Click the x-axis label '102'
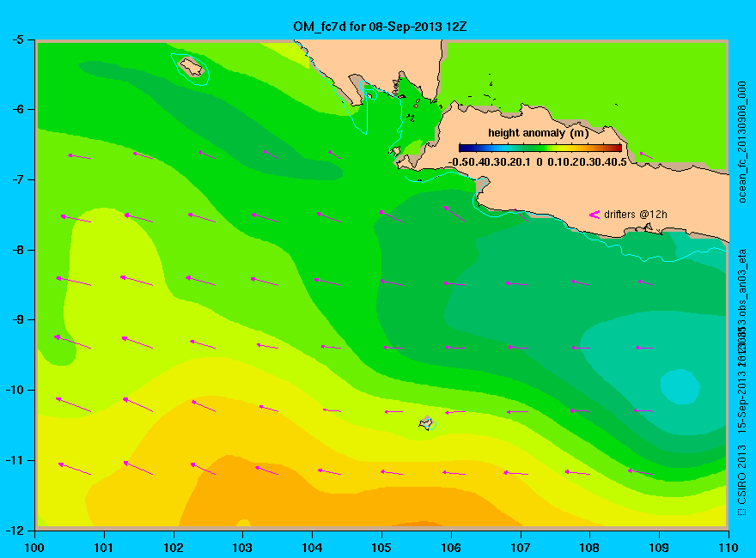756x558 pixels. pyautogui.click(x=173, y=548)
